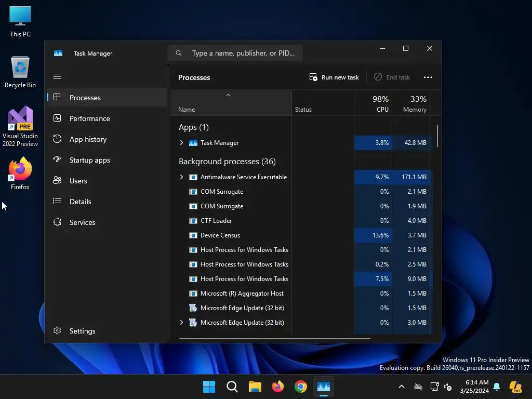Open notifications bell in taskbar
Screen dimensions: 532x399
point(497,387)
